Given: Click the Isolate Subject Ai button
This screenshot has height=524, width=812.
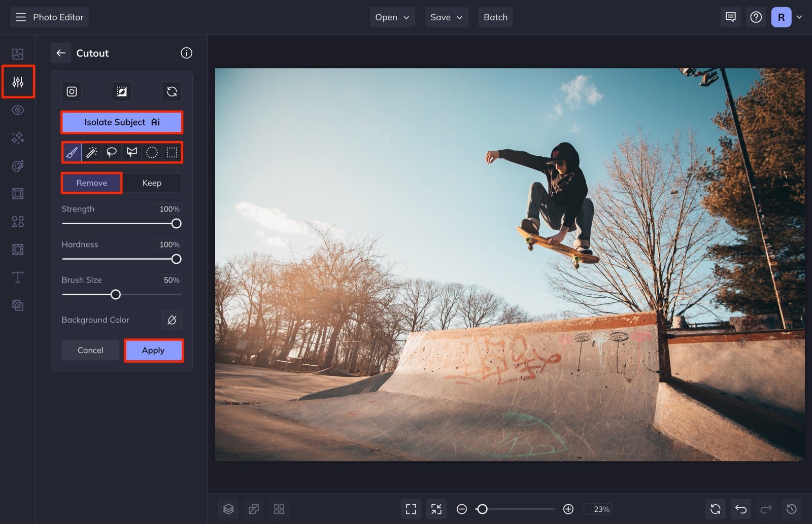Looking at the screenshot, I should click(x=121, y=122).
